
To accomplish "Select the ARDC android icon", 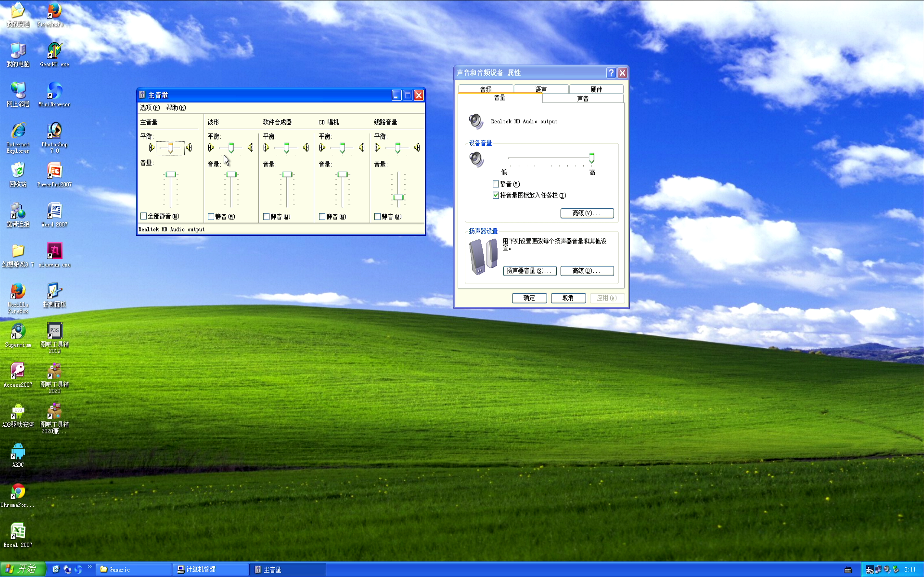I will 18,455.
